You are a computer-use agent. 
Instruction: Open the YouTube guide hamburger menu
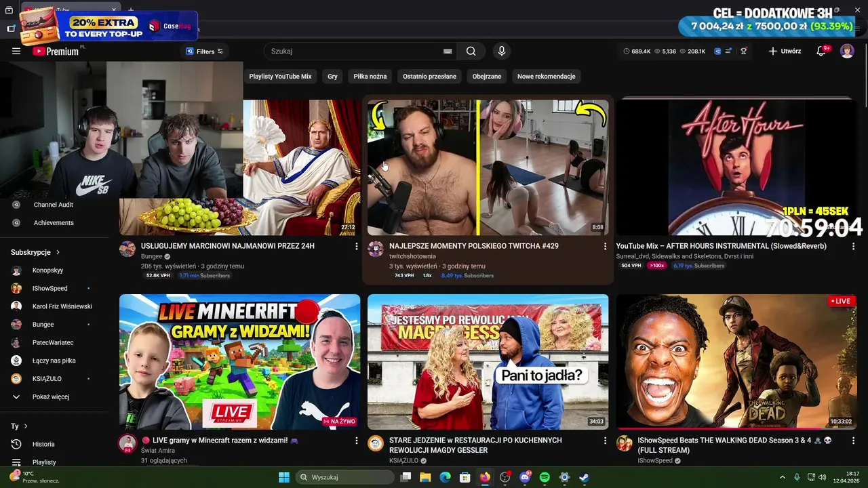point(16,51)
